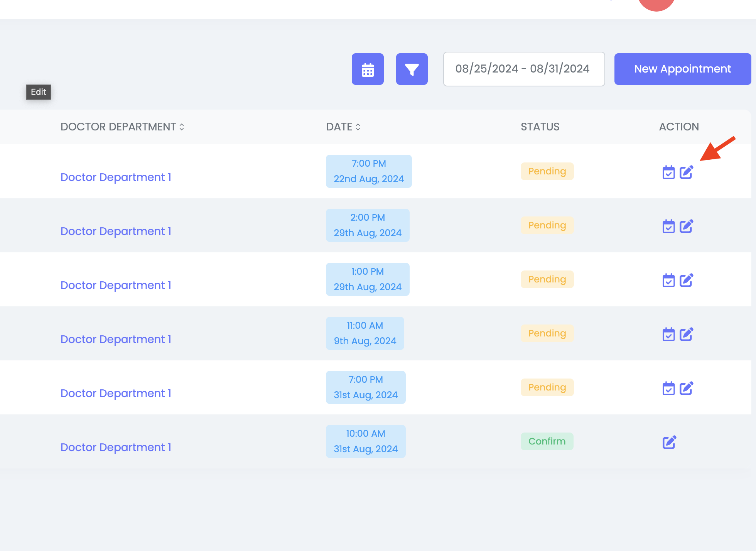756x551 pixels.
Task: Click the Pending status of 22nd Aug row
Action: pos(547,171)
